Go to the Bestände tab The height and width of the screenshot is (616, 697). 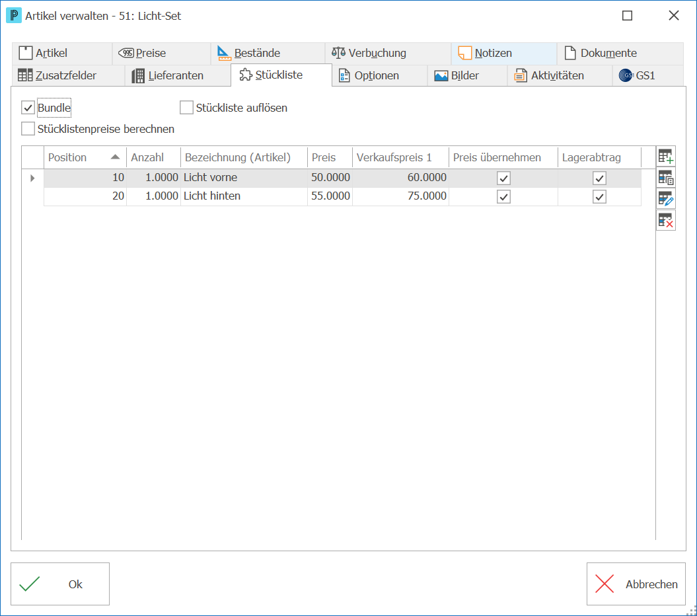pos(268,54)
